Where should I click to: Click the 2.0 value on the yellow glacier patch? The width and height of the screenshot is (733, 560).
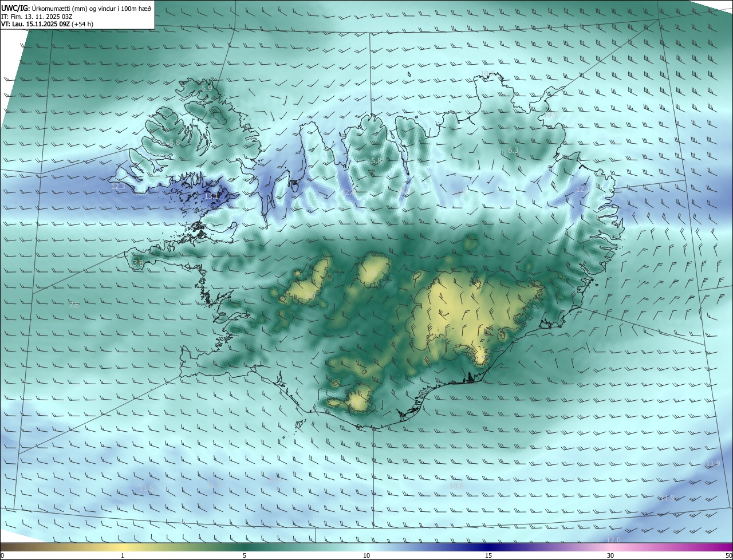coord(310,296)
